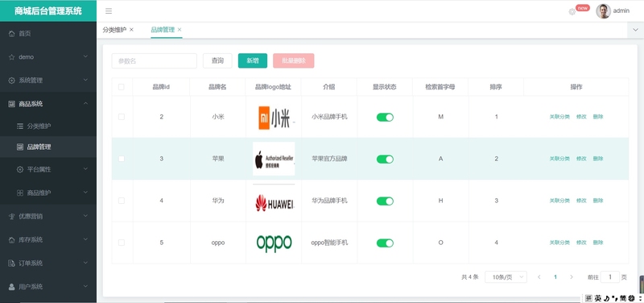The height and width of the screenshot is (303, 644).
Task: Click the 订单系统 document icon
Action: pos(12,264)
